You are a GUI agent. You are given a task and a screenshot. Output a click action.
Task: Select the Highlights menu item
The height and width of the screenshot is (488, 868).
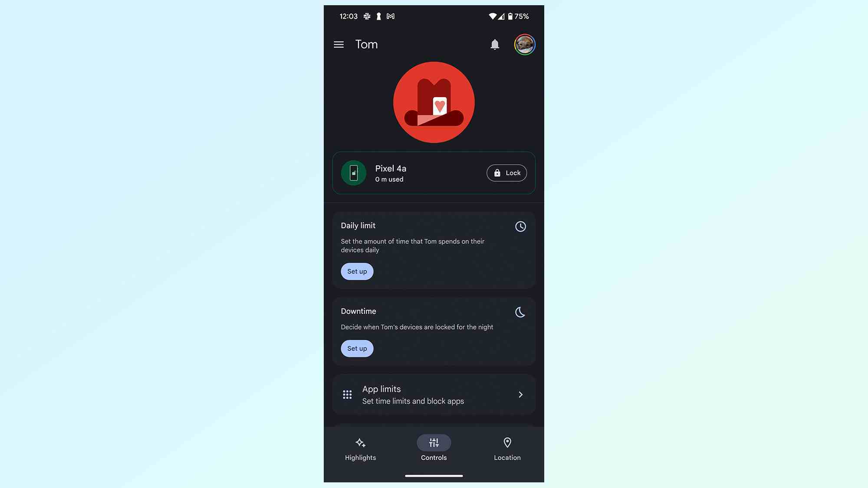[x=360, y=449]
